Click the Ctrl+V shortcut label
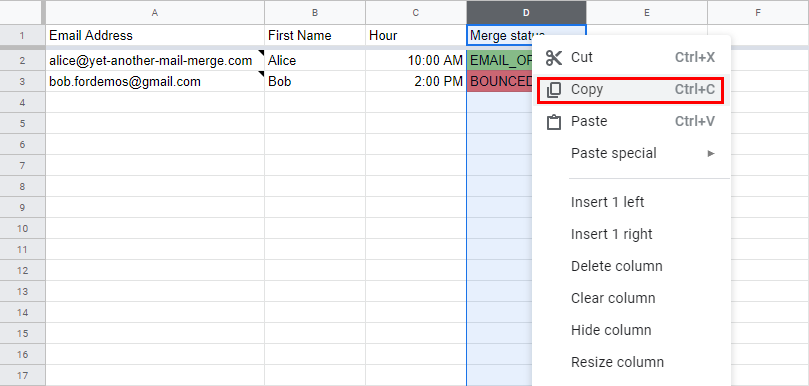The image size is (809, 386). tap(694, 121)
